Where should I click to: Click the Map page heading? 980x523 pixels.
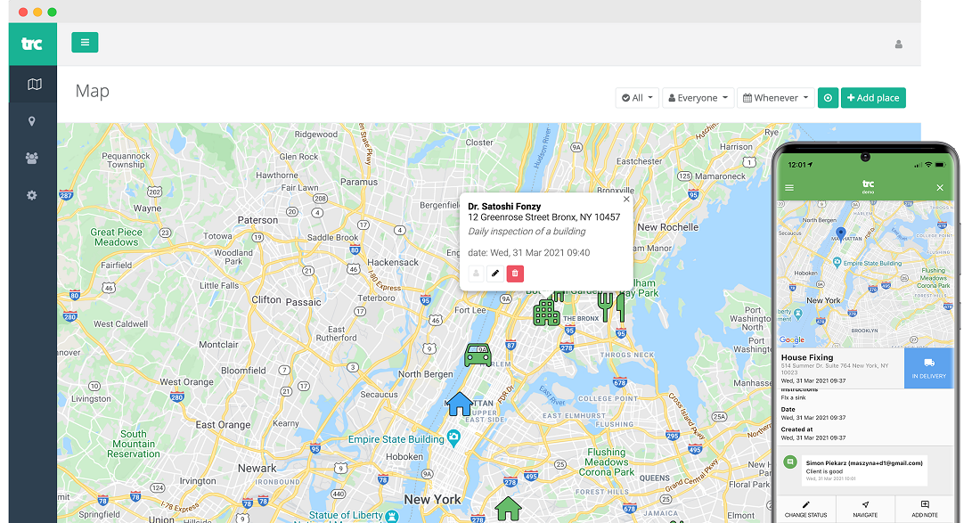[93, 91]
